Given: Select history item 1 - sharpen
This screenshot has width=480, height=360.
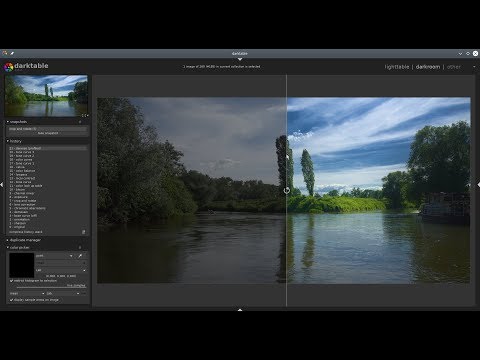Looking at the screenshot, I should coord(48,223).
